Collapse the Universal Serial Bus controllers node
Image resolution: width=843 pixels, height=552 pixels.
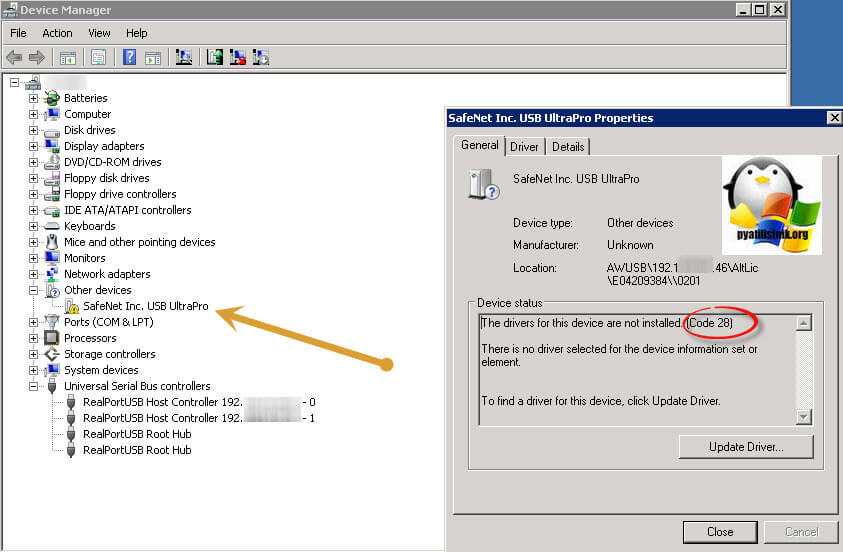click(34, 386)
